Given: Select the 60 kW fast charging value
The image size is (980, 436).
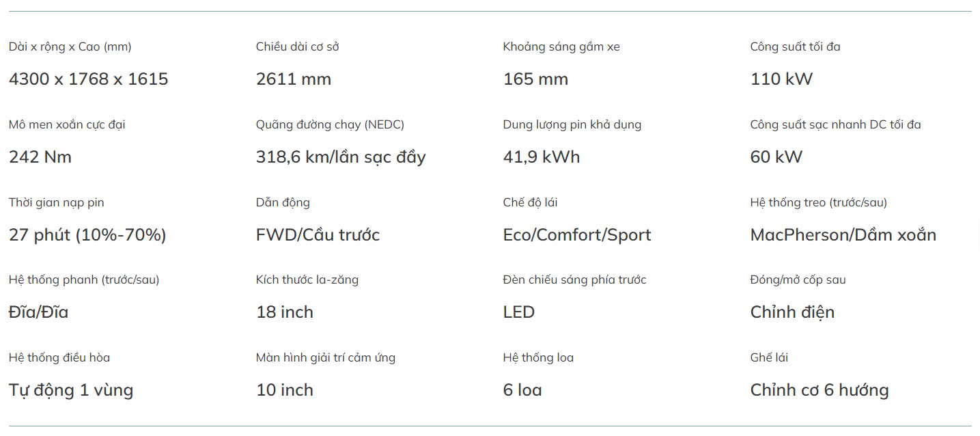Looking at the screenshot, I should (x=776, y=157).
